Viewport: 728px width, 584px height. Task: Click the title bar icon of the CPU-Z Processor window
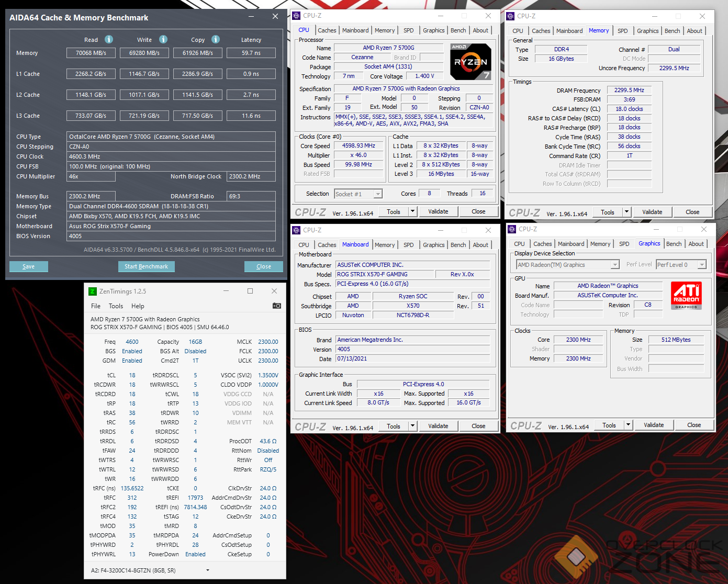click(297, 16)
